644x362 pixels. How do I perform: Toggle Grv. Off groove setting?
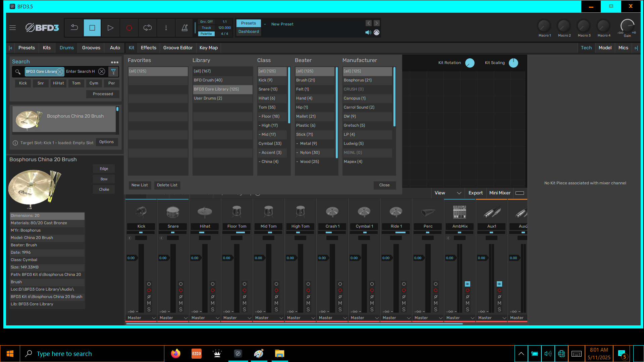pyautogui.click(x=206, y=22)
